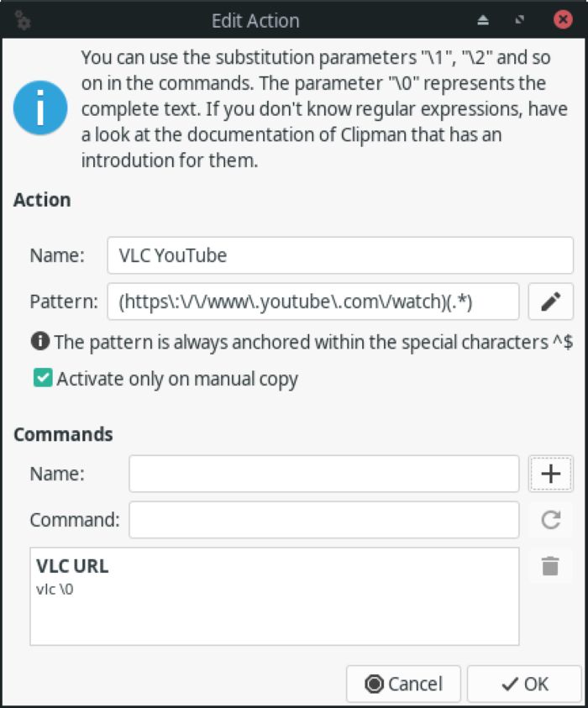This screenshot has width=588, height=708.
Task: Dismiss the dialog with the Cancel button
Action: [x=403, y=683]
